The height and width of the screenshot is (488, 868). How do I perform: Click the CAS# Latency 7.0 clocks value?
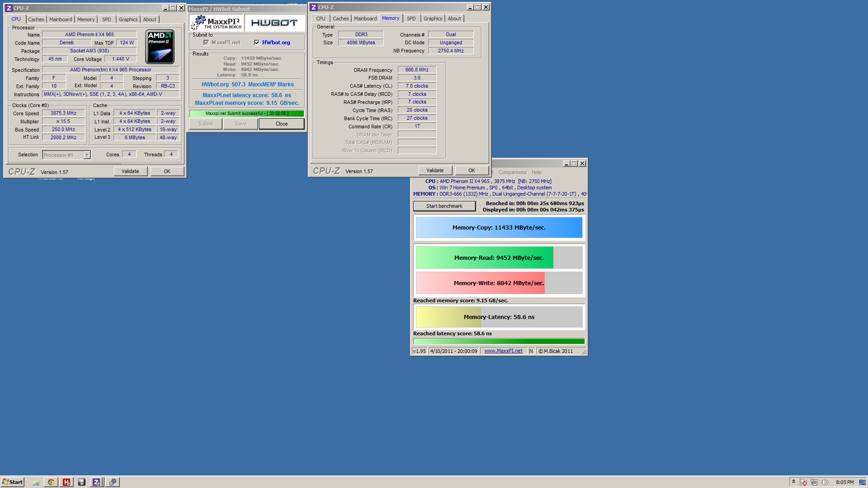pos(417,86)
